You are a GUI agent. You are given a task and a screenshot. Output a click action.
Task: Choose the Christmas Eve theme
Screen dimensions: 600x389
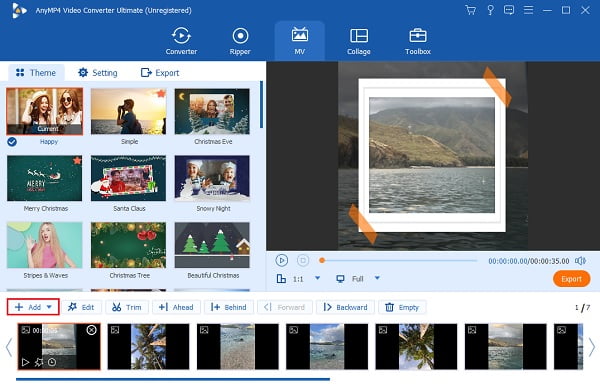pos(212,111)
